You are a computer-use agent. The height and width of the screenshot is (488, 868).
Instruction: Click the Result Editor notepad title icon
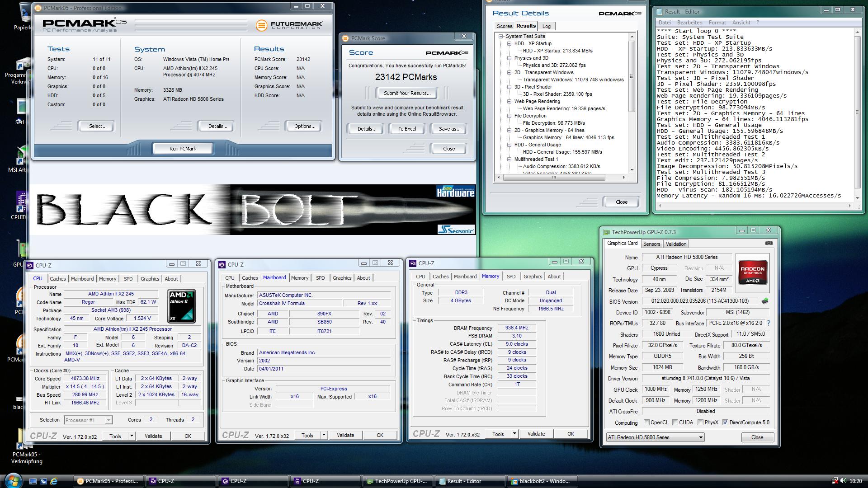[x=660, y=12]
